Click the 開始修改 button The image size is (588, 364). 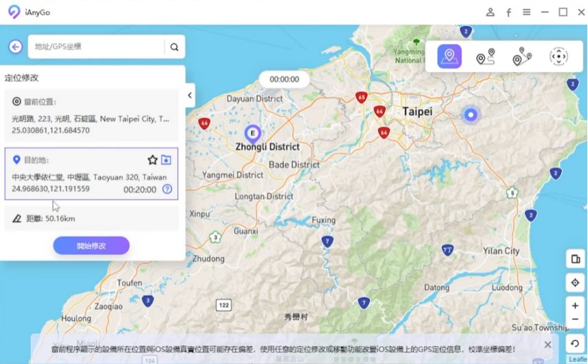click(x=91, y=246)
